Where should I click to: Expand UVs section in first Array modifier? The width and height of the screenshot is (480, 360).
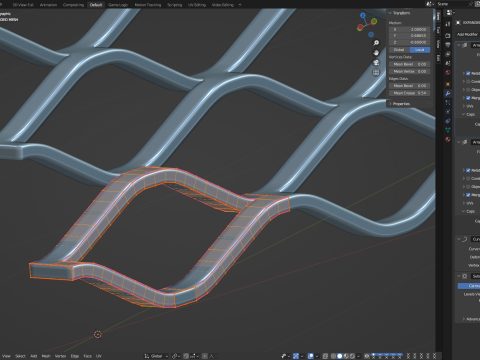pyautogui.click(x=464, y=106)
